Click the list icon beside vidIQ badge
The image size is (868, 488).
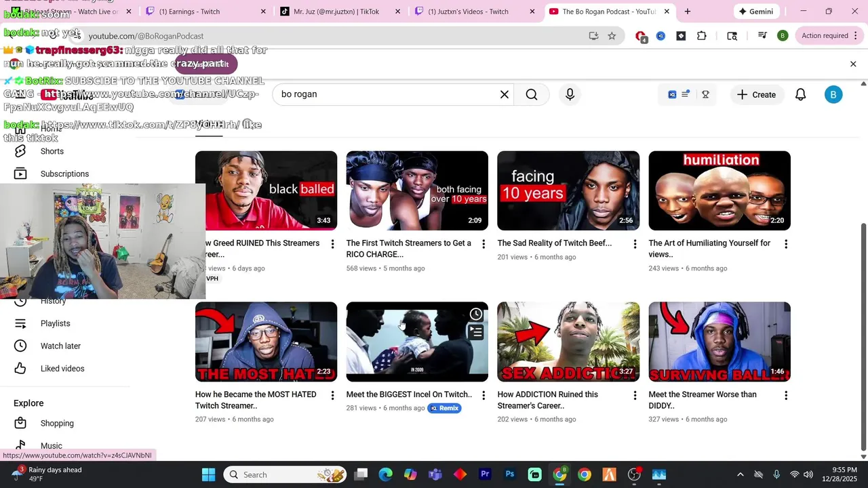686,94
